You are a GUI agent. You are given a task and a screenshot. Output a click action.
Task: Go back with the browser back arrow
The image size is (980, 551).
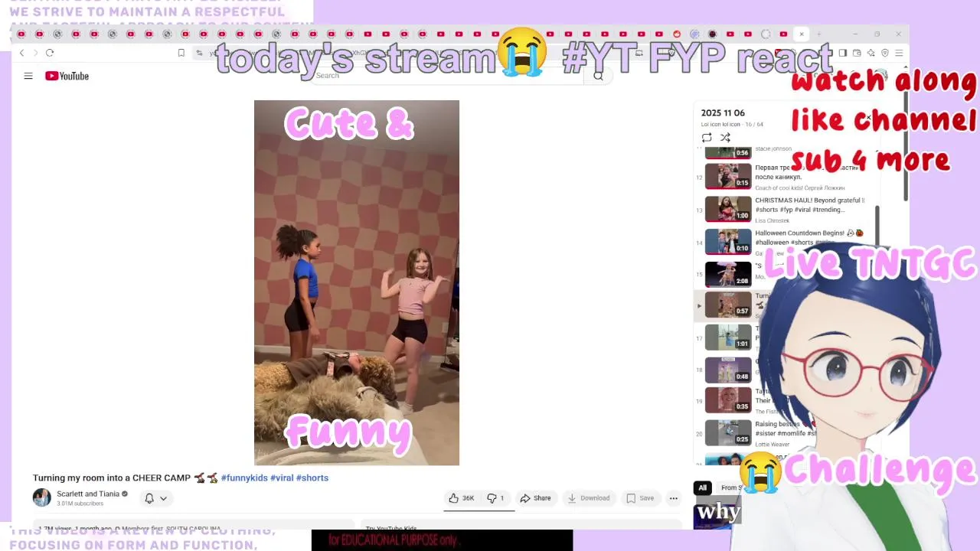21,53
